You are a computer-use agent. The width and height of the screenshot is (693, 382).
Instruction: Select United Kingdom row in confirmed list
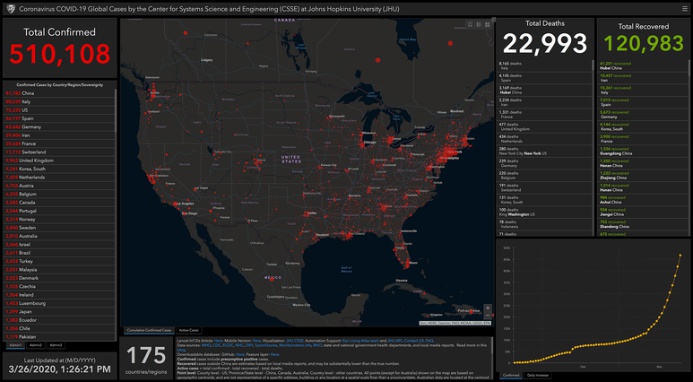point(59,160)
